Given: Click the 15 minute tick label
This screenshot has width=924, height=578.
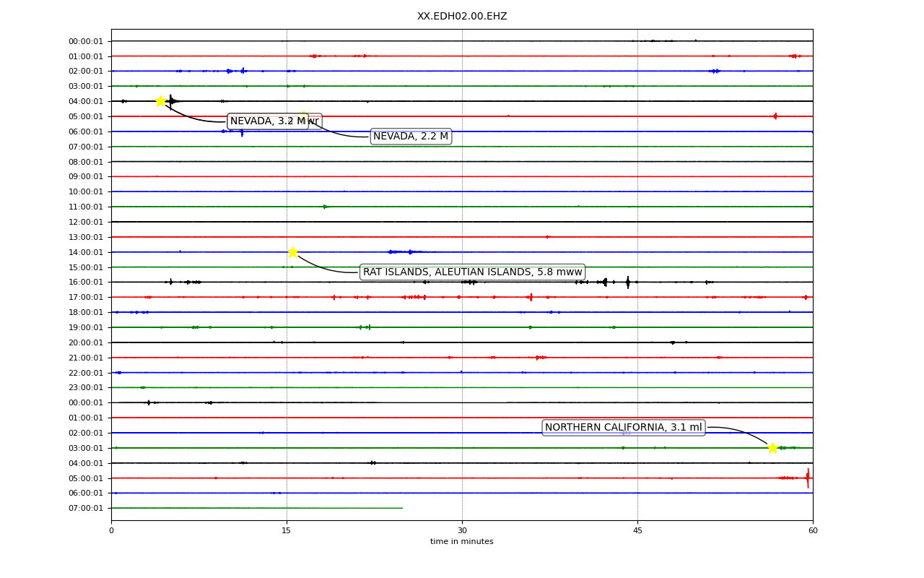Looking at the screenshot, I should pos(287,531).
